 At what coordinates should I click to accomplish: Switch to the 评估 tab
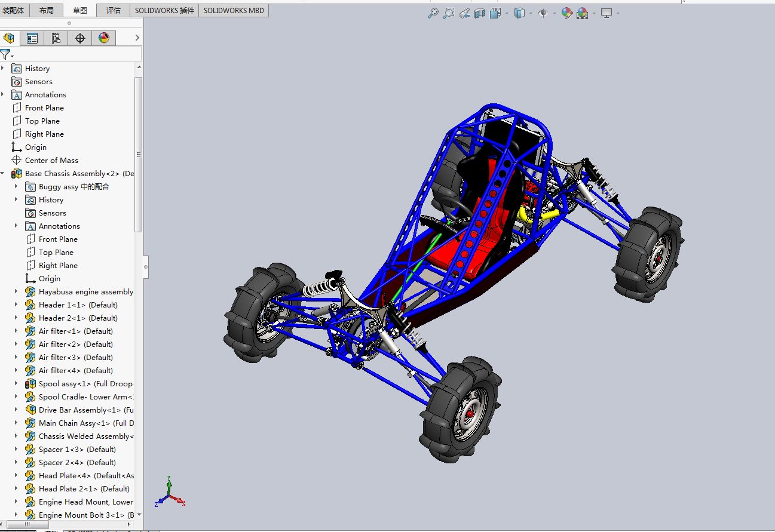click(x=113, y=10)
